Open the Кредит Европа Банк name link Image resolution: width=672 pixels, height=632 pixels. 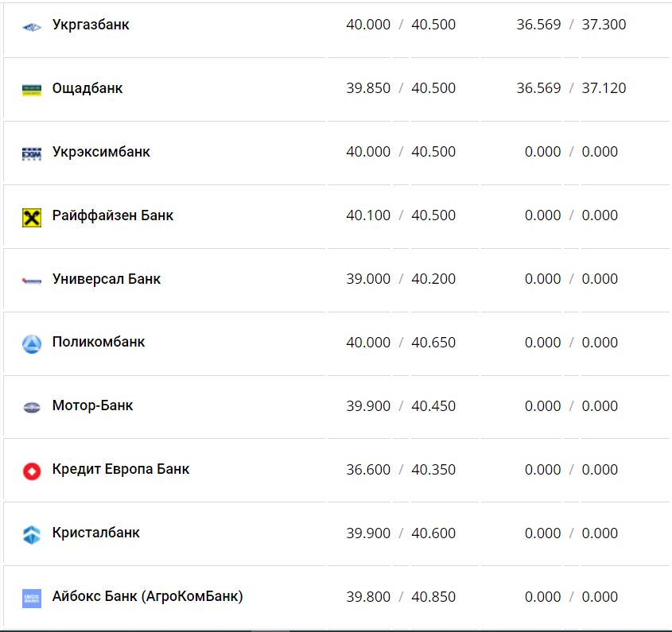121,469
